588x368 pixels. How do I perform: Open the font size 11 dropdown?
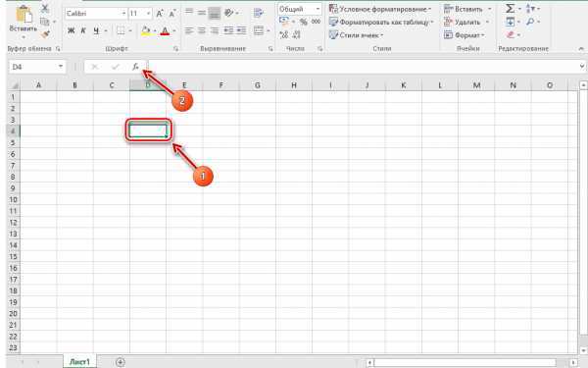[x=149, y=14]
